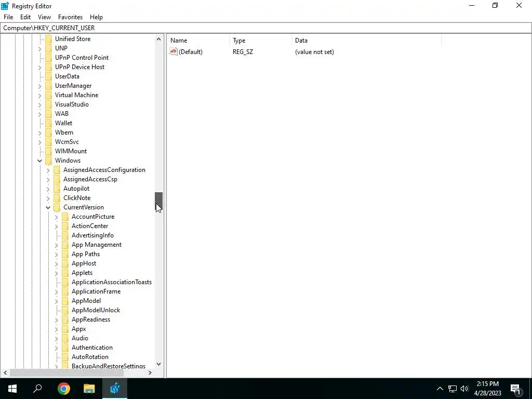Viewport: 532px width, 399px height.
Task: Open taskbar search
Action: 37,389
